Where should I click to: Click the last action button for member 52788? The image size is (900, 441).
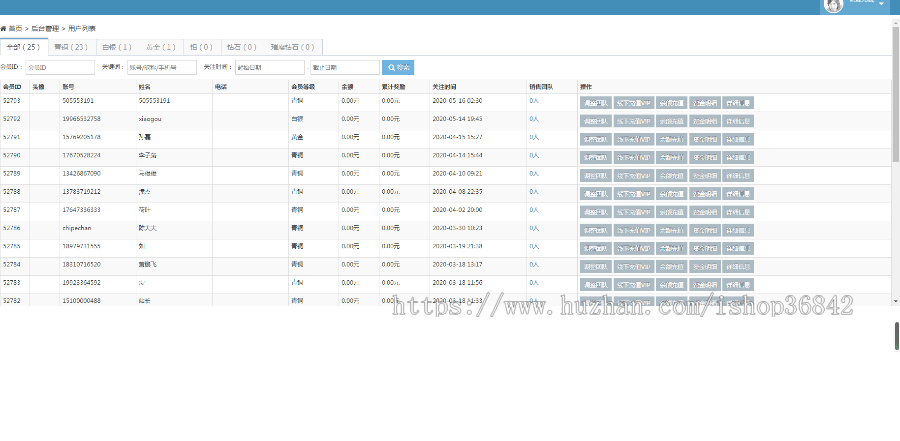click(739, 192)
